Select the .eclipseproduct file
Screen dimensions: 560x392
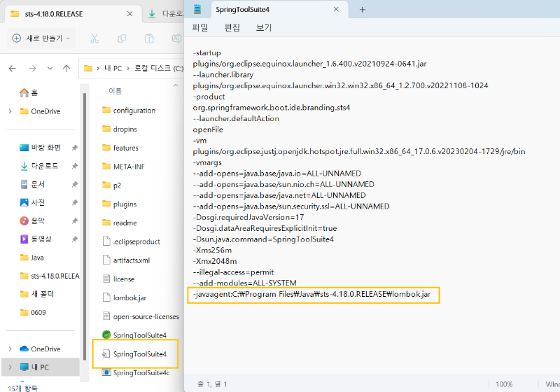132,241
